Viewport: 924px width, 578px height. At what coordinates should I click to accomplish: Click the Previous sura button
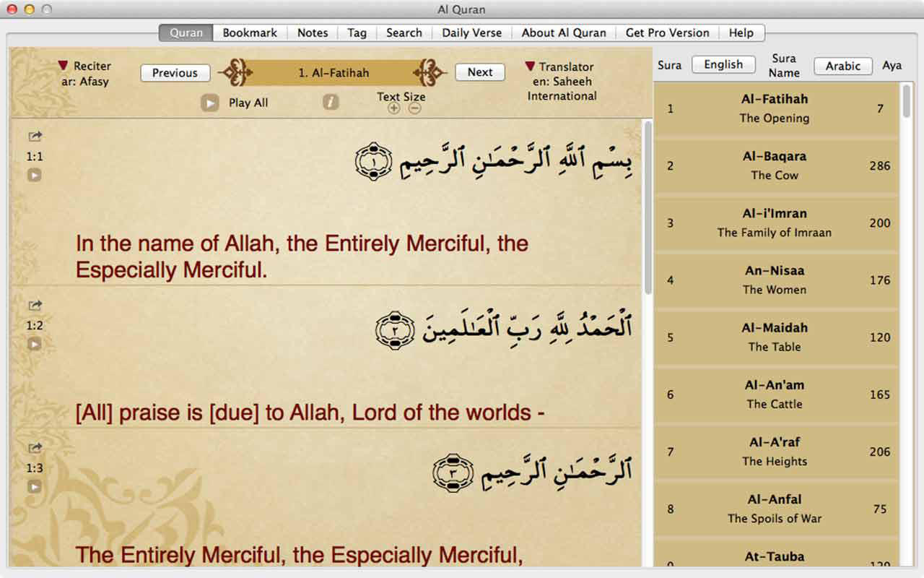(x=175, y=73)
